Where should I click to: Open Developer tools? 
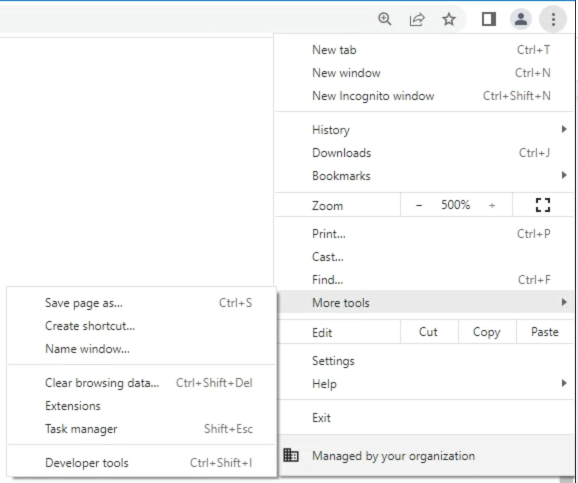(x=142, y=463)
